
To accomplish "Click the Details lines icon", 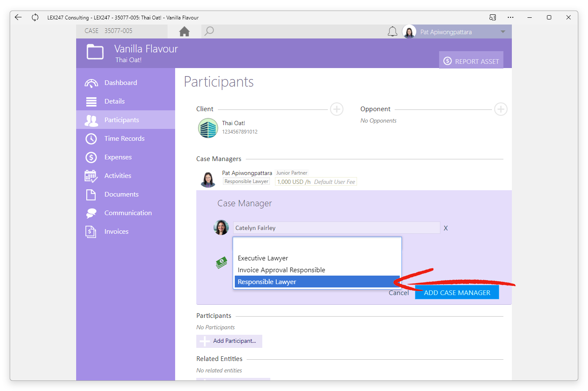I will point(91,101).
